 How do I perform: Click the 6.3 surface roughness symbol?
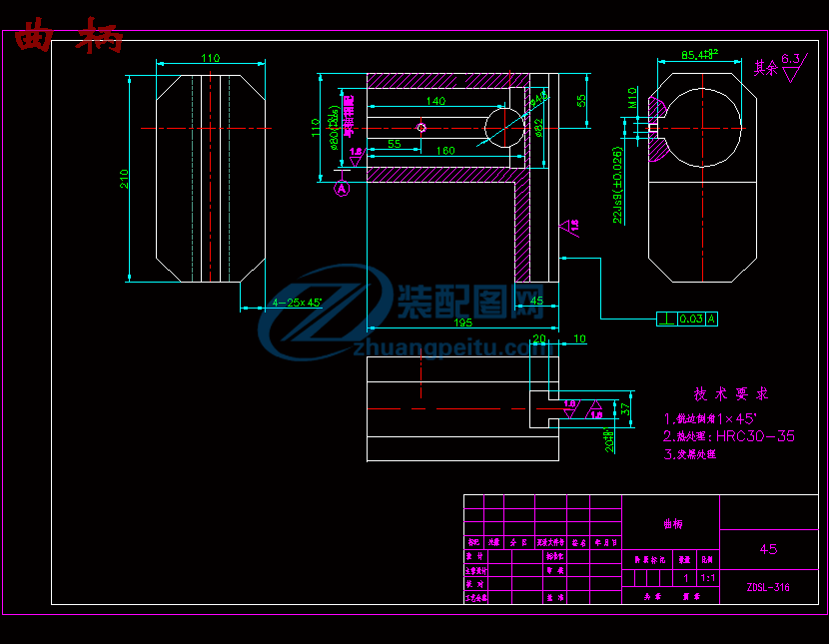(791, 65)
